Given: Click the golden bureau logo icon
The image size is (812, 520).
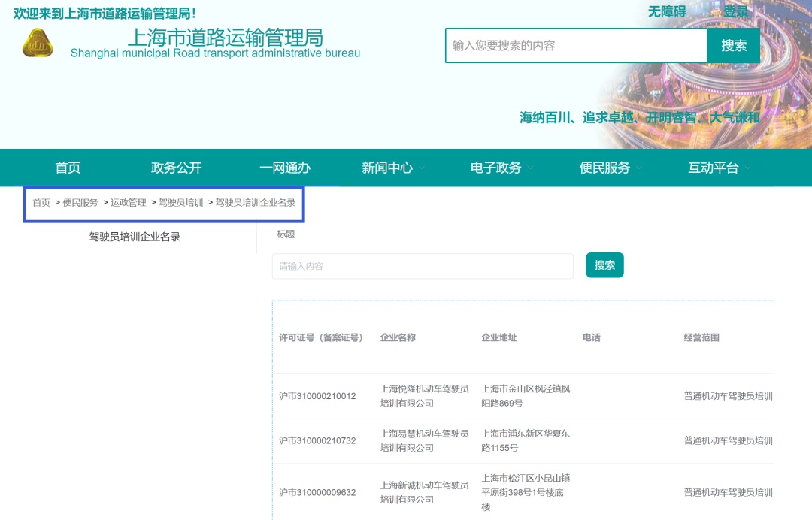Looking at the screenshot, I should coord(38,44).
